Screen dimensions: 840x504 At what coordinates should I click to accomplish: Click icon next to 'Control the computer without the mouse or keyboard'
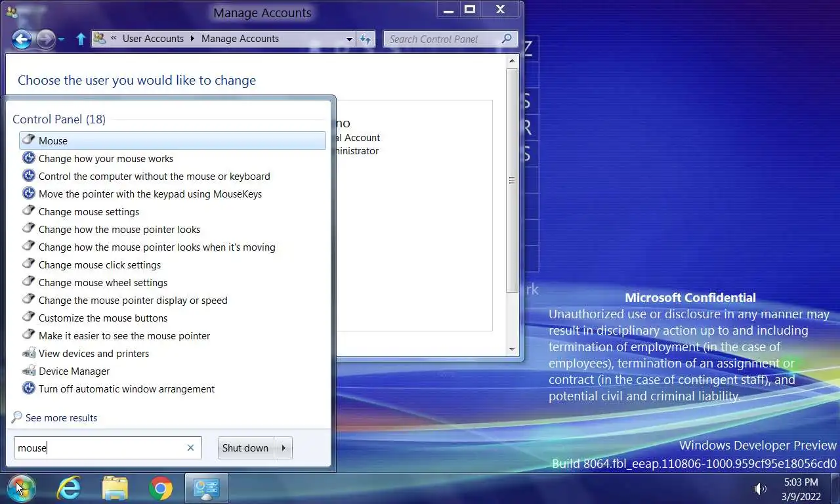pyautogui.click(x=28, y=176)
